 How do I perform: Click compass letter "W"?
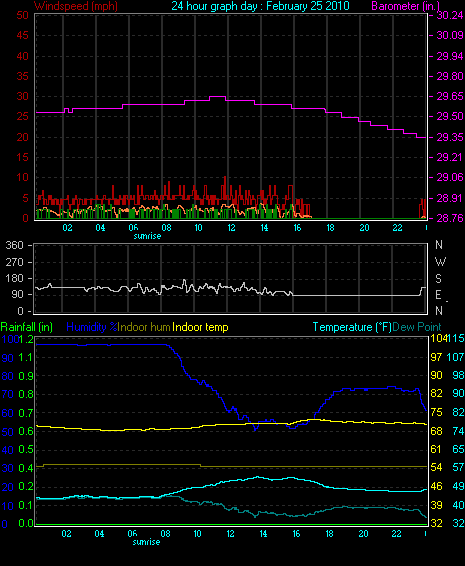pos(440,262)
